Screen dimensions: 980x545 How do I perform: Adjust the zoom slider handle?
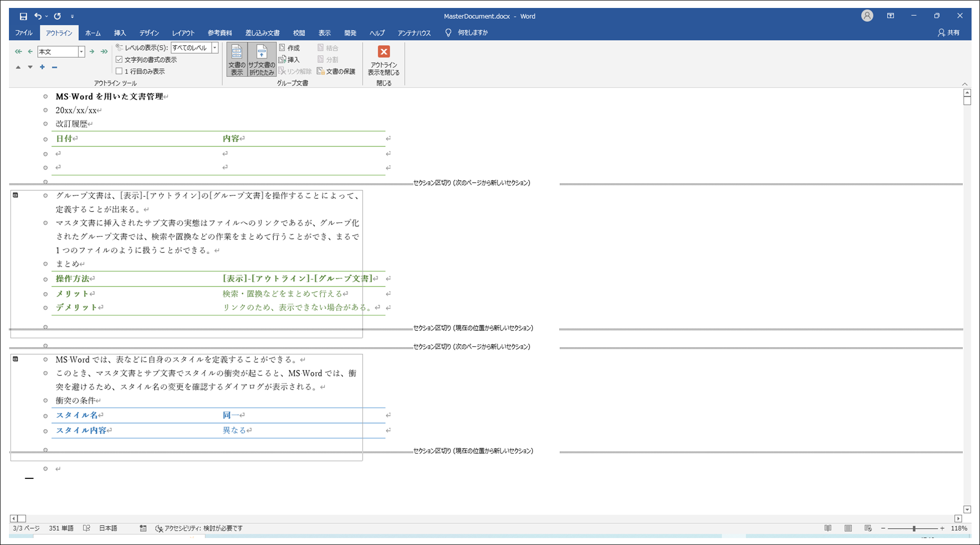(914, 528)
